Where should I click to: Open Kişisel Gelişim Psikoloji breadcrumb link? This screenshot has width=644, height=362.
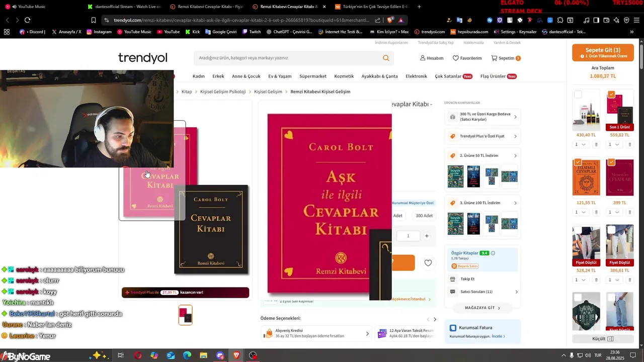coord(223,92)
